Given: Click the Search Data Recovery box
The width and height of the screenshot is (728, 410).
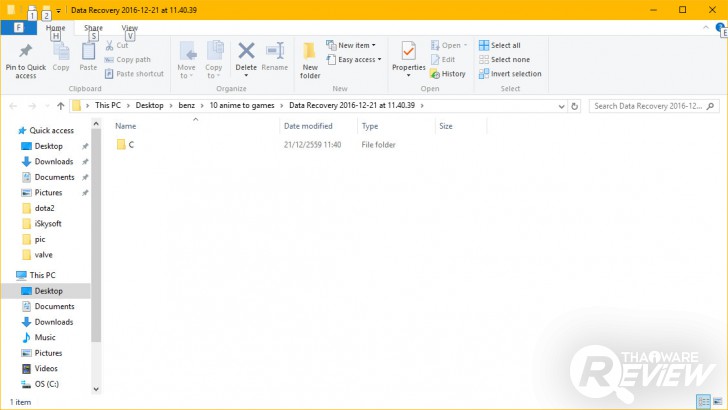Looking at the screenshot, I should [x=654, y=106].
